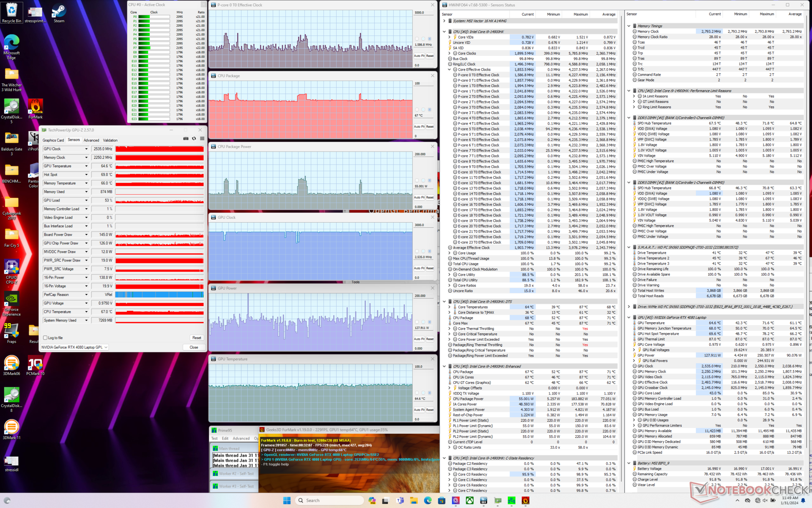This screenshot has width=812, height=508.
Task: Open the Recycle Bin desktop icon
Action: click(x=11, y=13)
